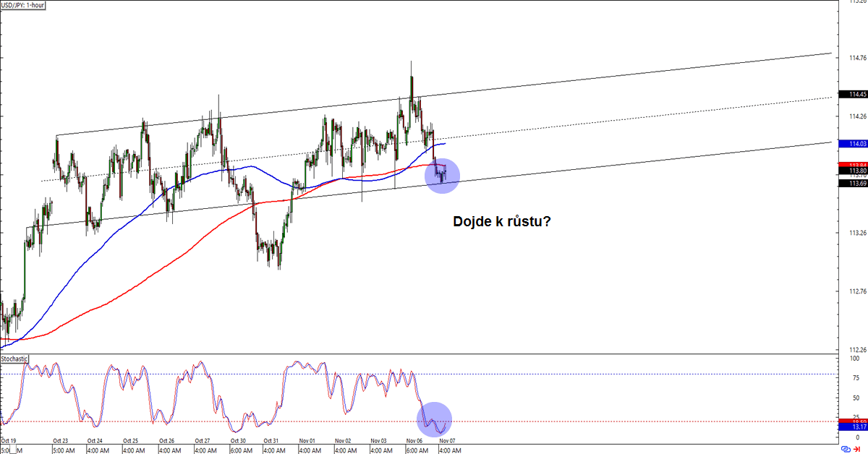868x454 pixels.
Task: Click the Oct 23 date label
Action: [60, 440]
